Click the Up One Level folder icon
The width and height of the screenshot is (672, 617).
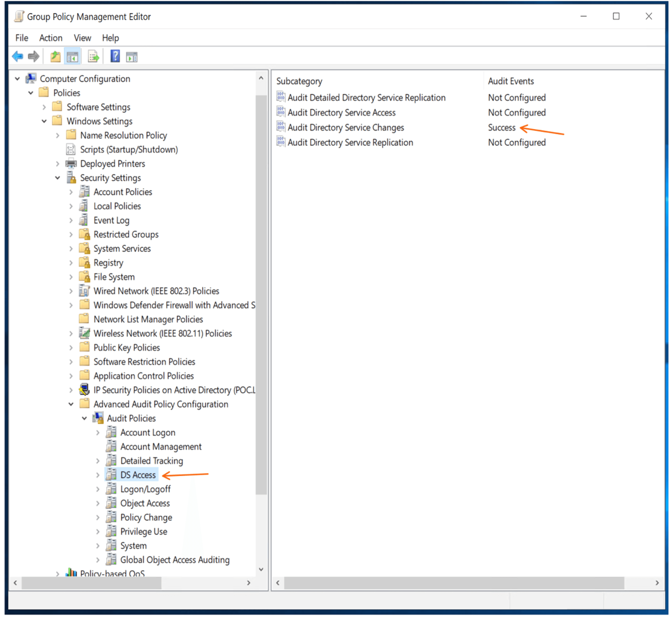point(55,57)
